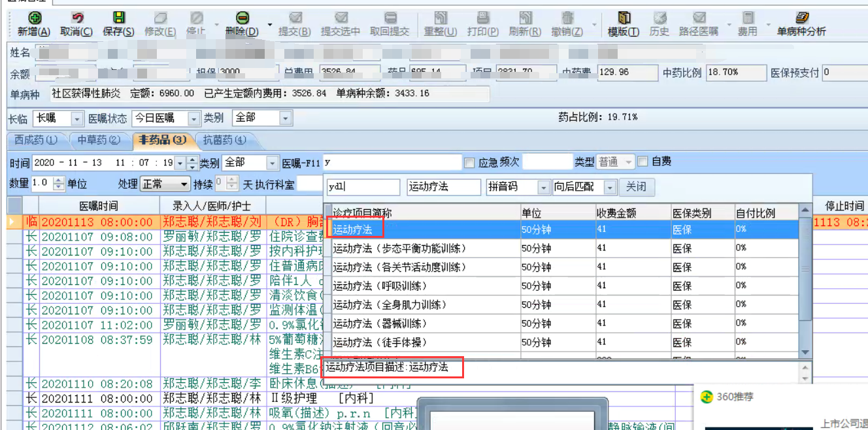Switch to the 中草药(2) tab

[x=99, y=140]
